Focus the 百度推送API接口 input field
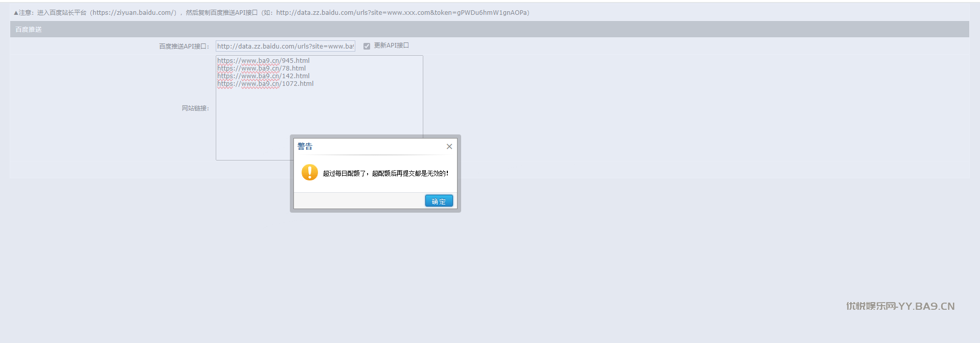 click(285, 47)
